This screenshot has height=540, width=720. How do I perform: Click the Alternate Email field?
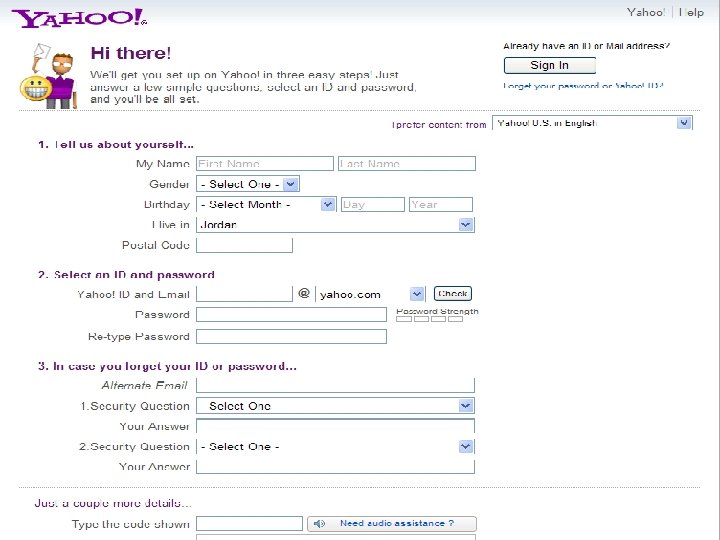336,385
